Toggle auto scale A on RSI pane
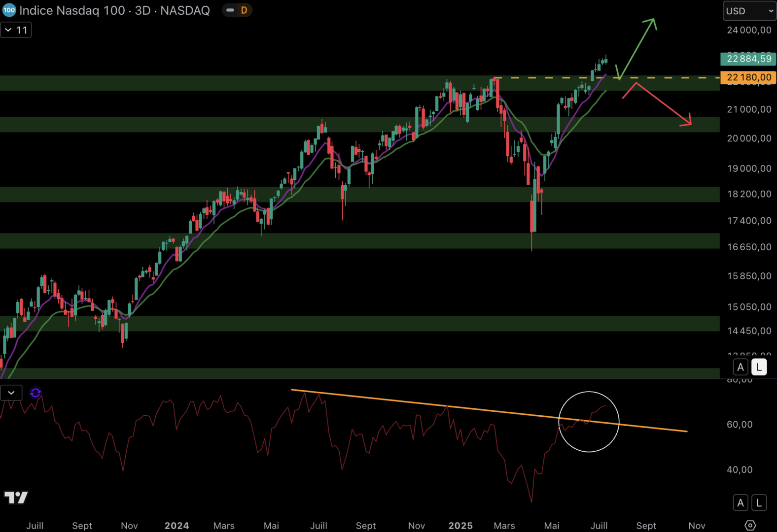Image resolution: width=777 pixels, height=532 pixels. tap(741, 503)
